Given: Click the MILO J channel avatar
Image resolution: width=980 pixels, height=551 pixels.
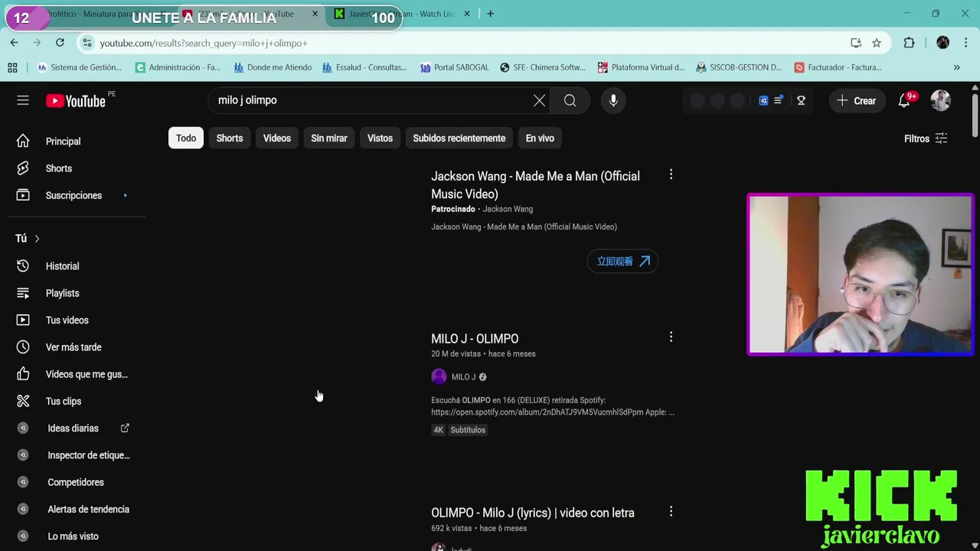Looking at the screenshot, I should [439, 377].
